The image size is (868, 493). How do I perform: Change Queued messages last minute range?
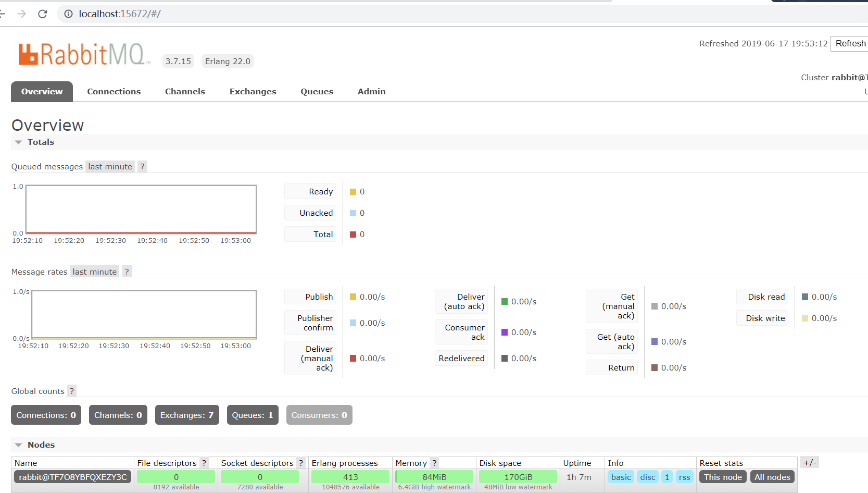[110, 167]
